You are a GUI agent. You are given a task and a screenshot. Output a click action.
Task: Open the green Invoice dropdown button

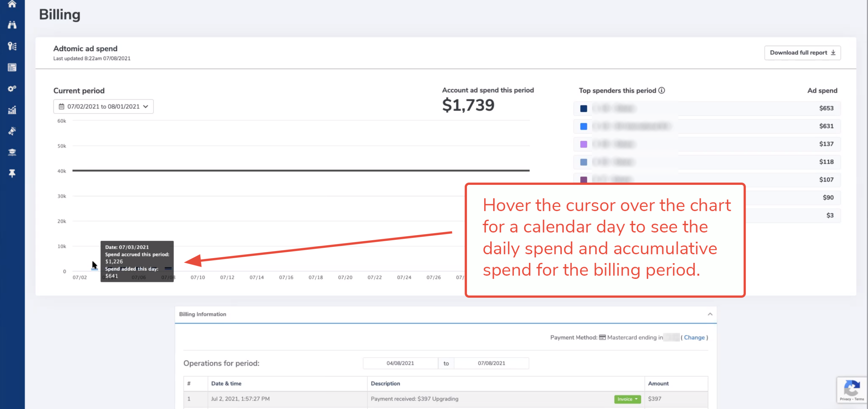627,399
